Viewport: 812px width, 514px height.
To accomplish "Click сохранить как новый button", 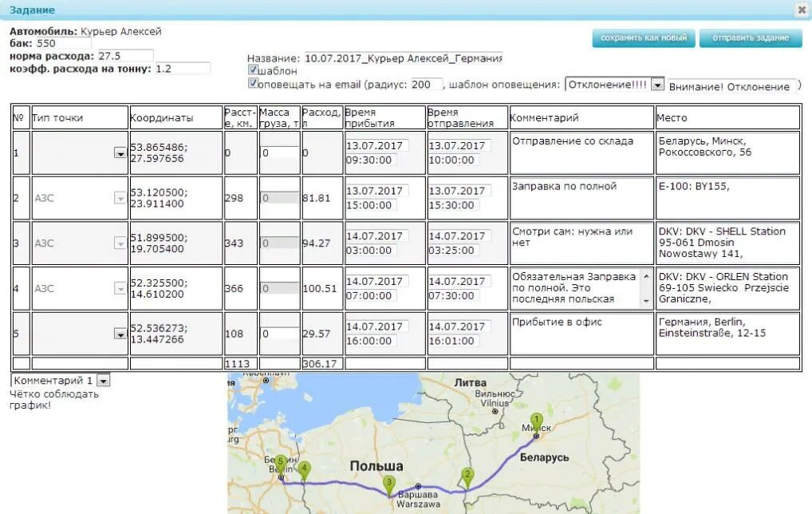I will 644,38.
